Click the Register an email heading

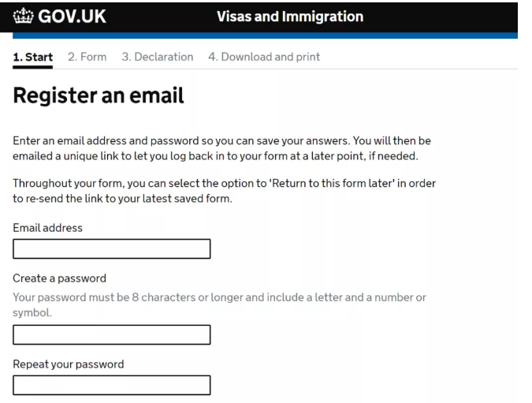coord(99,95)
